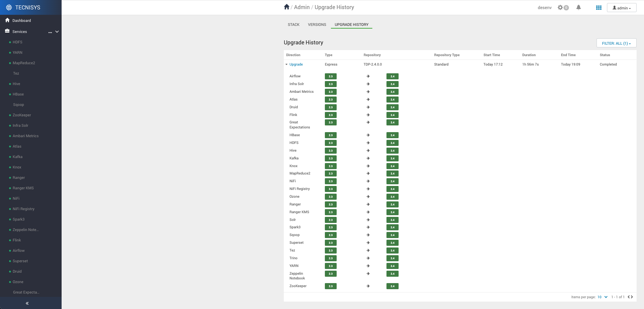Open the Filter: All dropdown
This screenshot has height=309, width=644.
(616, 43)
